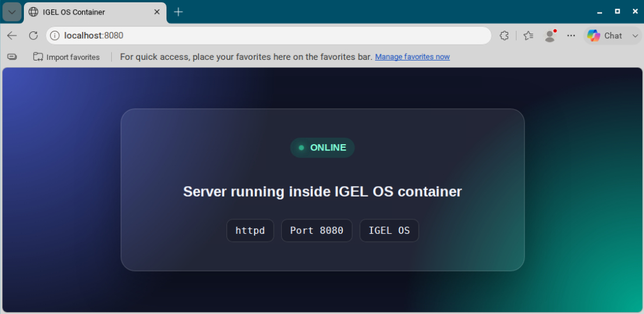Refresh the current page
The width and height of the screenshot is (644, 314).
(33, 35)
